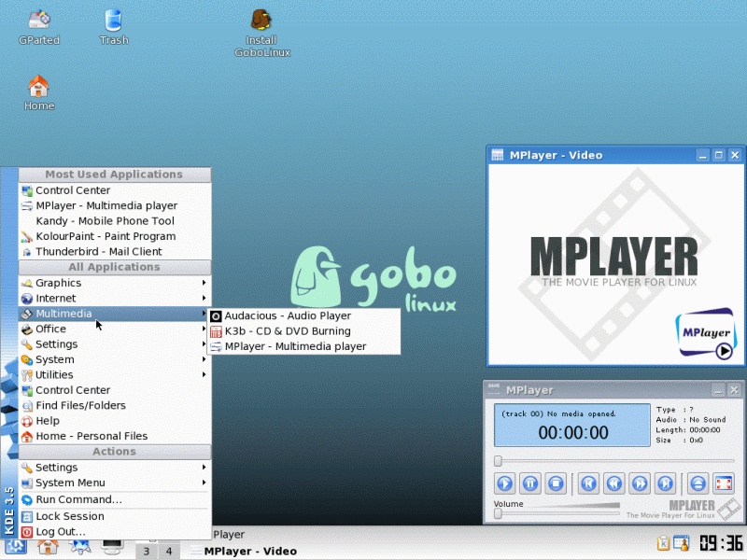Open Audacious - Audio Player
747x560 pixels.
[304, 315]
